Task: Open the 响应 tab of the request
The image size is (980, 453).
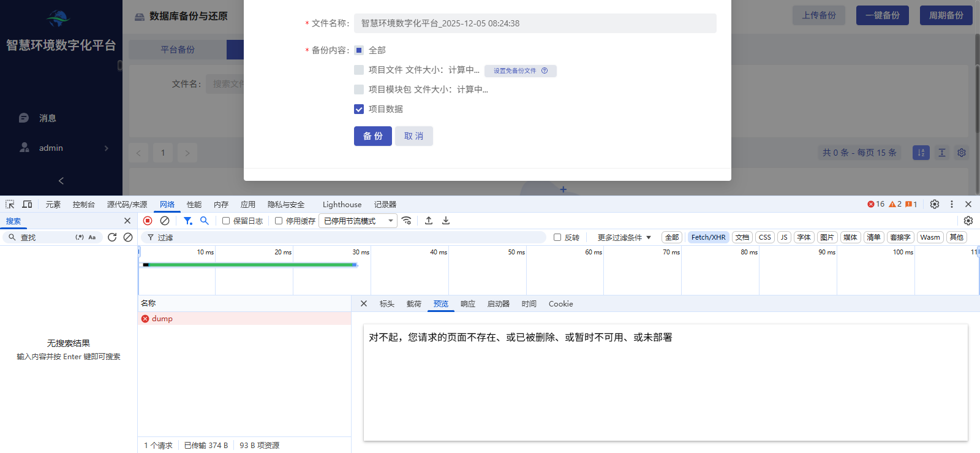Action: tap(468, 304)
